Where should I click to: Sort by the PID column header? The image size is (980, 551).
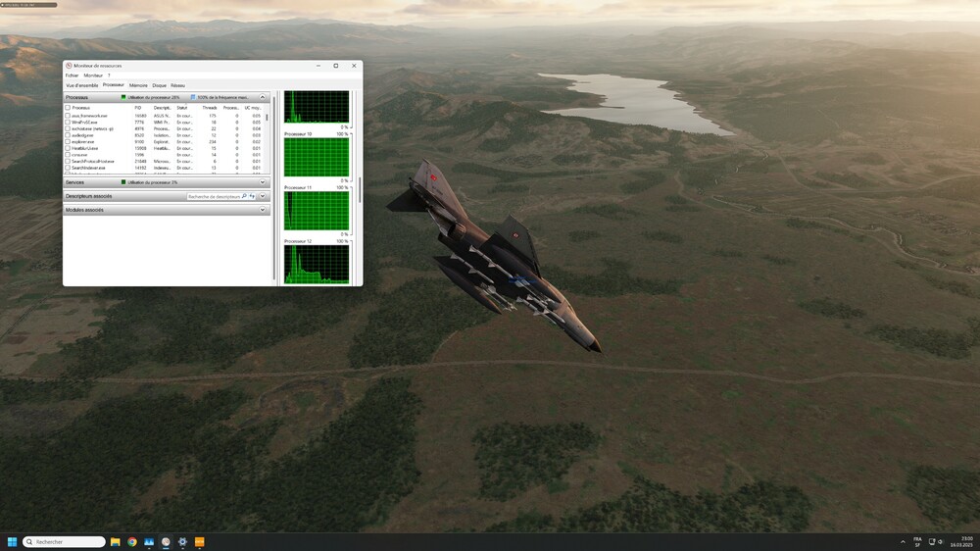point(138,108)
